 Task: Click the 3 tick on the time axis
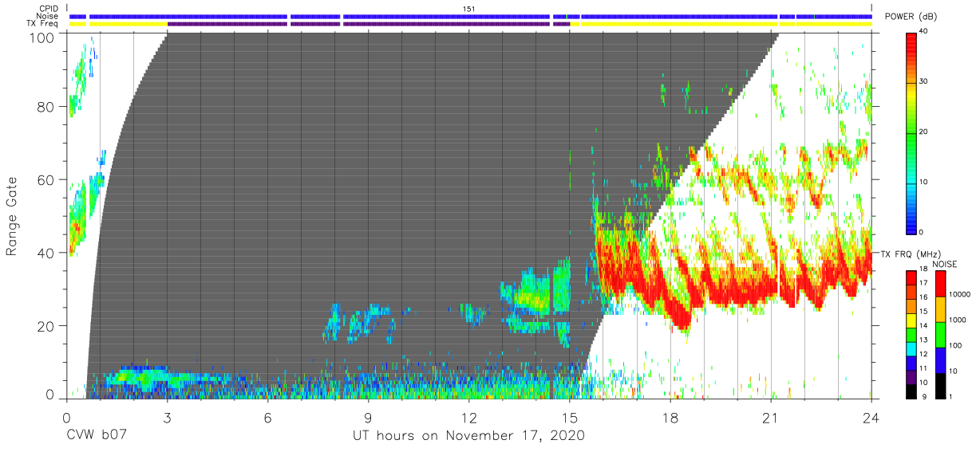pos(167,416)
